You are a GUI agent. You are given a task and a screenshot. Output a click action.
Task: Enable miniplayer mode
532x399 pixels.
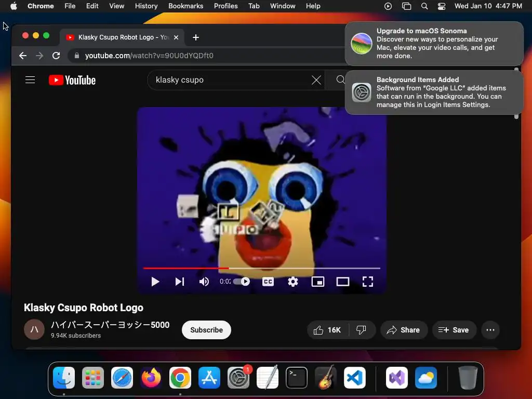tap(318, 282)
